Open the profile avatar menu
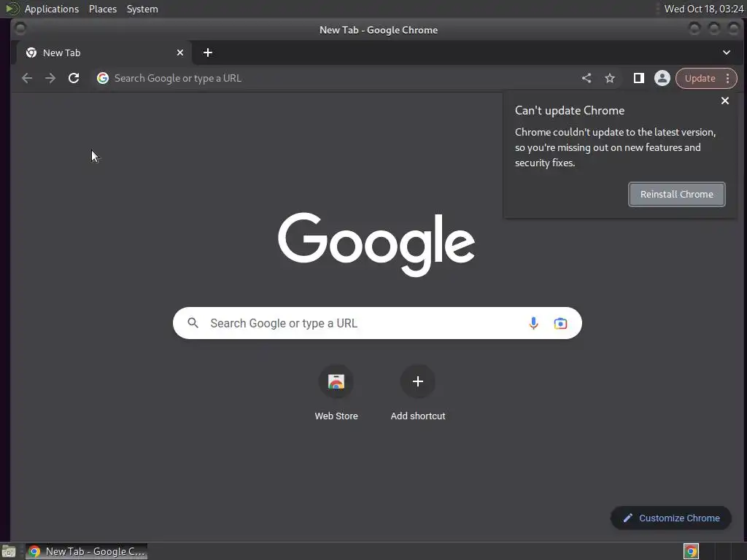Screen dimensions: 747x560 [x=662, y=78]
